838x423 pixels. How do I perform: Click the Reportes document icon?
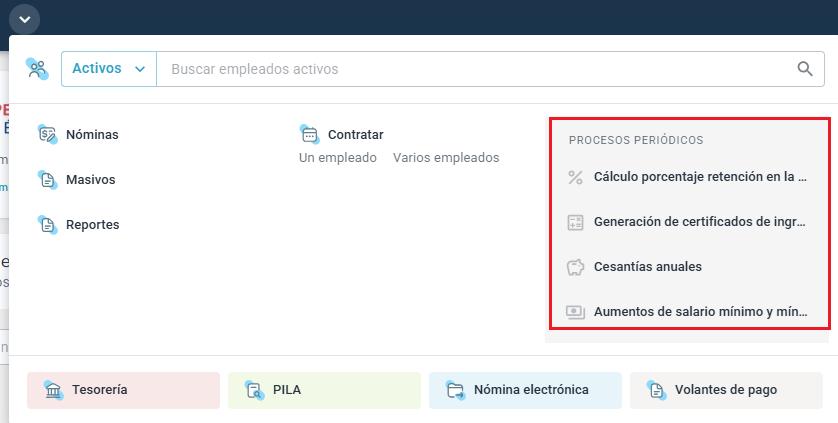tap(47, 225)
